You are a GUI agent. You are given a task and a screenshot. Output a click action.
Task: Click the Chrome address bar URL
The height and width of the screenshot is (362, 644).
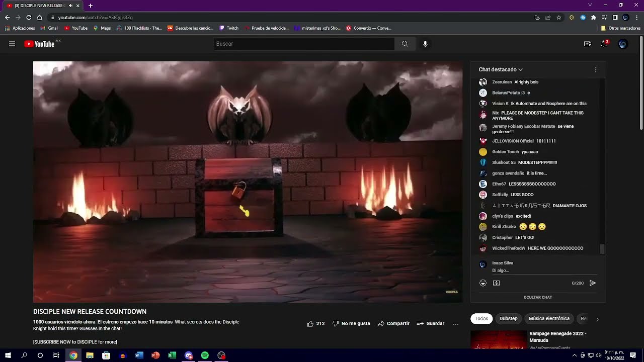(95, 17)
